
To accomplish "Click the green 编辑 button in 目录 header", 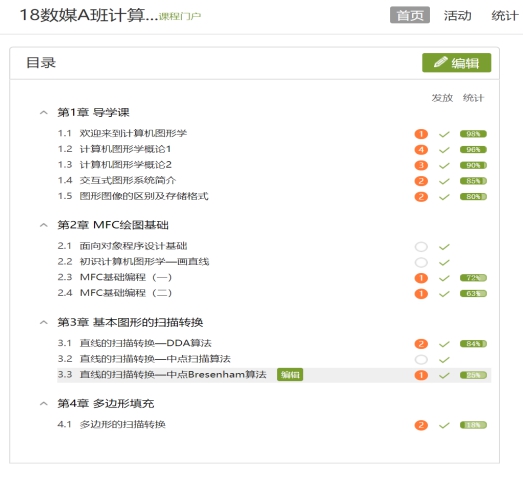I will (x=456, y=63).
